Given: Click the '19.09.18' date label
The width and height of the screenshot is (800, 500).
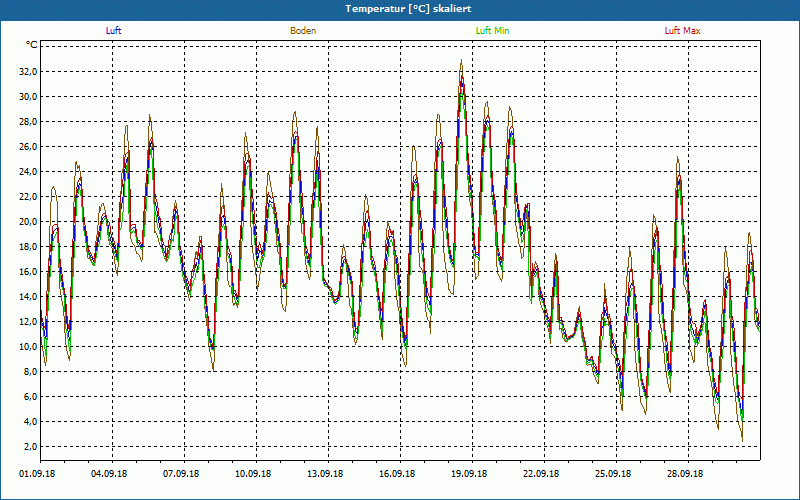Looking at the screenshot, I should coord(469,473).
